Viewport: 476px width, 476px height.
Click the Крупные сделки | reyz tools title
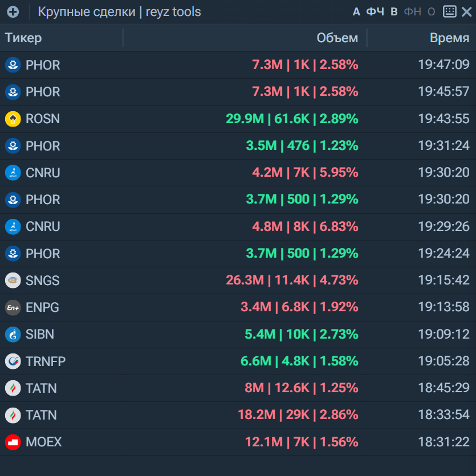pyautogui.click(x=119, y=12)
